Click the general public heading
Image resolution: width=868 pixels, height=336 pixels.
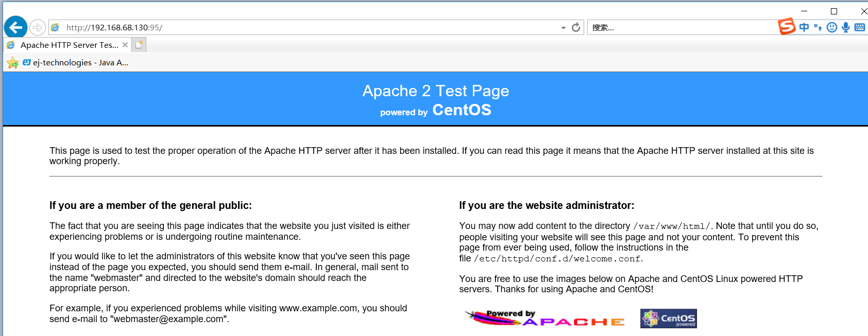click(150, 205)
